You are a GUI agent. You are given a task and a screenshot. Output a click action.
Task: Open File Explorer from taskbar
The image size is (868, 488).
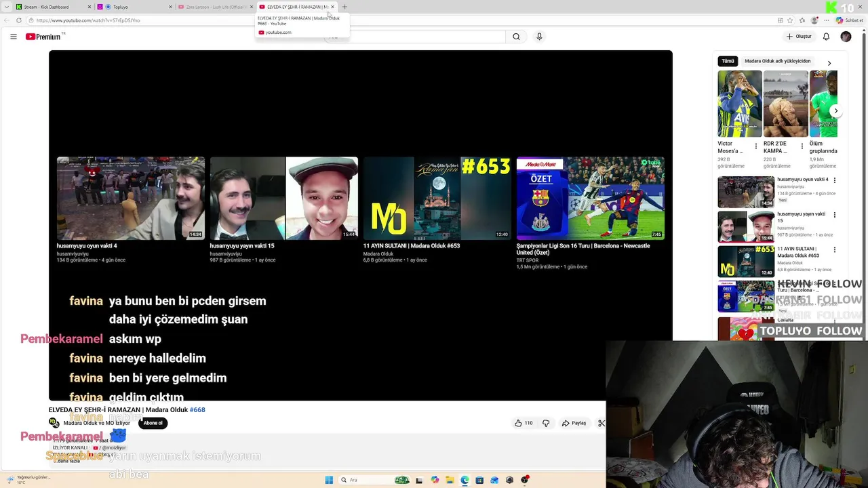coord(450,480)
